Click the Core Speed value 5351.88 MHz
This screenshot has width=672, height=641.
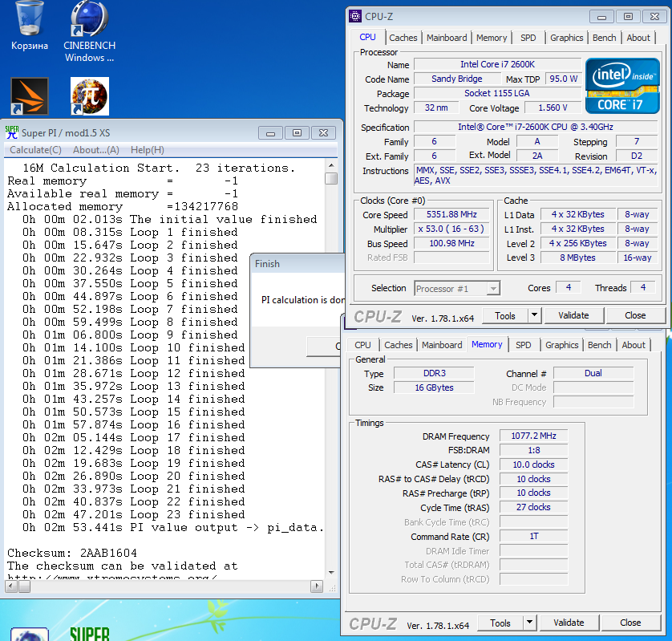[451, 214]
